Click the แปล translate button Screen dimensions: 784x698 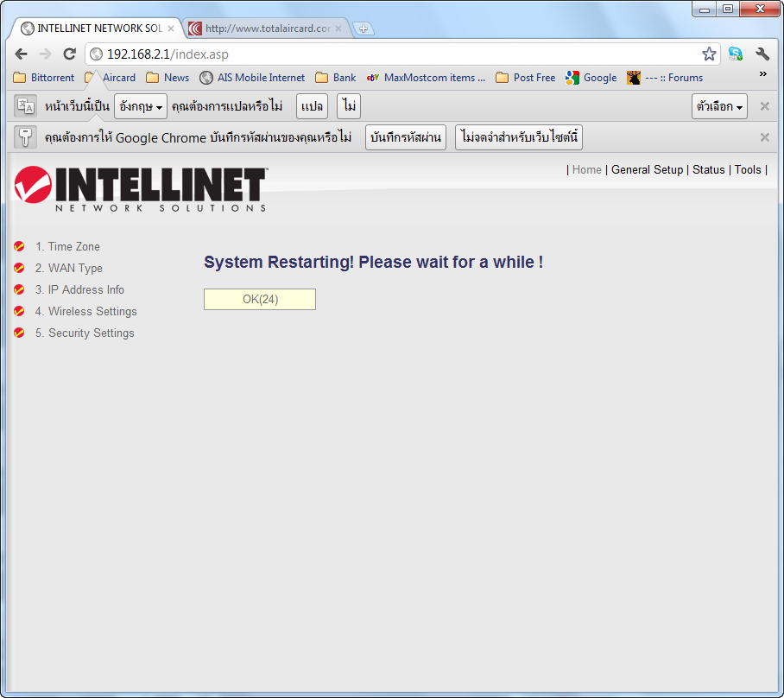[312, 106]
